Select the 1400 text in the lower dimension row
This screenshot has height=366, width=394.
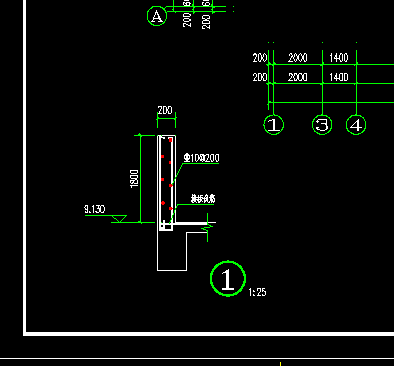coord(339,77)
